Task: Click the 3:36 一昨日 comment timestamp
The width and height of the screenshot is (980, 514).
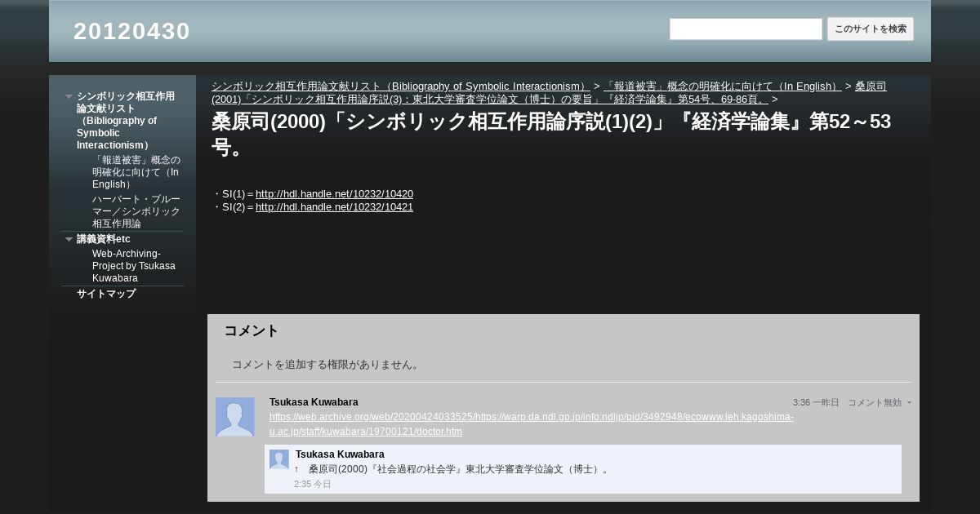Action: click(816, 403)
